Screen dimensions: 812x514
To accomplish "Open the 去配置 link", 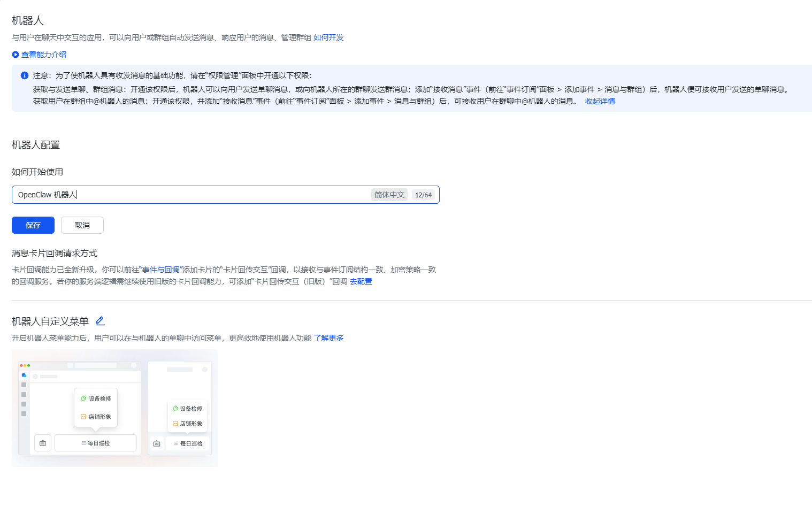I will coord(361,281).
